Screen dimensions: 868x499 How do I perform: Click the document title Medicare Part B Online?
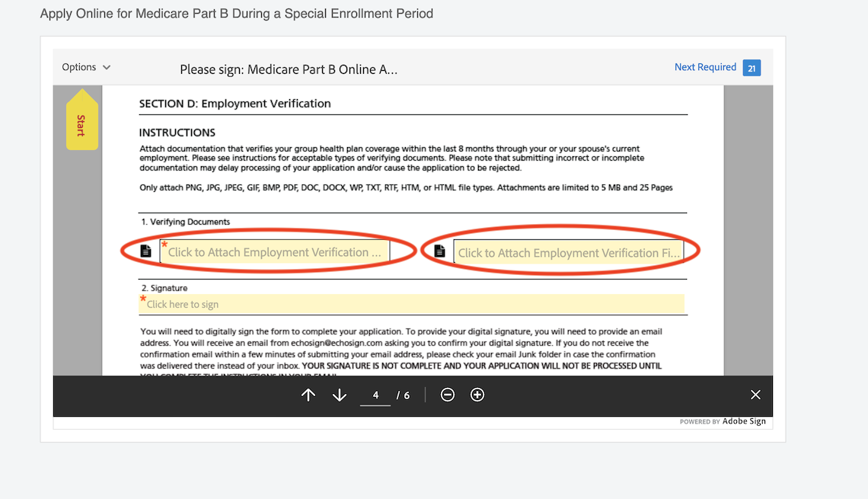click(x=288, y=69)
